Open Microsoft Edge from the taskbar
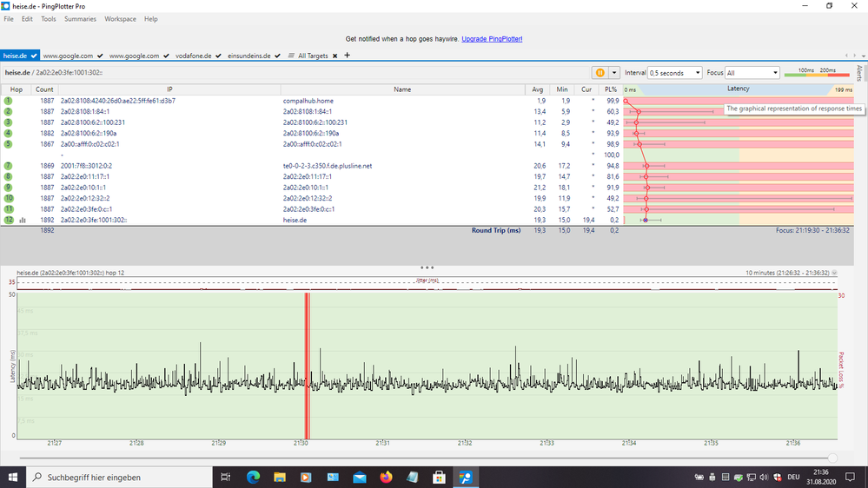This screenshot has height=488, width=868. pos(254,477)
